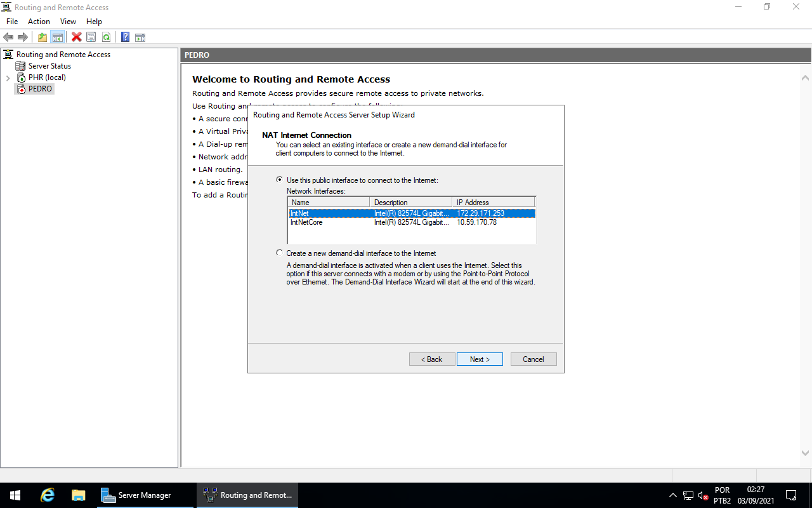
Task: Click the Next button in wizard
Action: (480, 359)
